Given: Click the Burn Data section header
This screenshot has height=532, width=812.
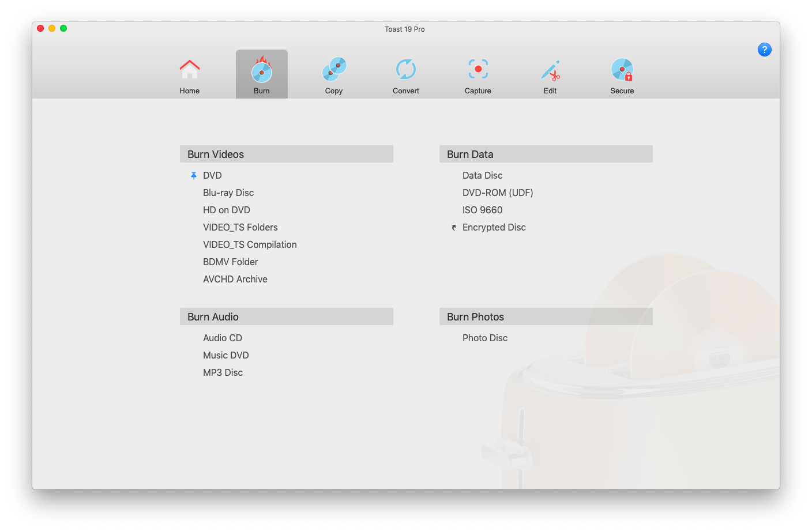Looking at the screenshot, I should coord(546,154).
